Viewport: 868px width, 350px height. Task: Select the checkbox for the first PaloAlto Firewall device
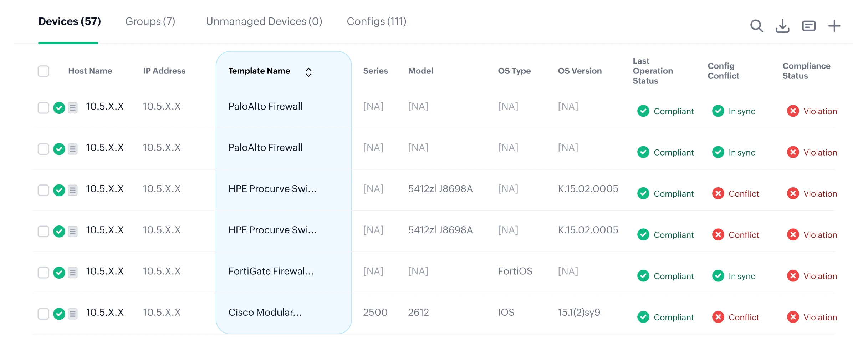[x=43, y=108]
